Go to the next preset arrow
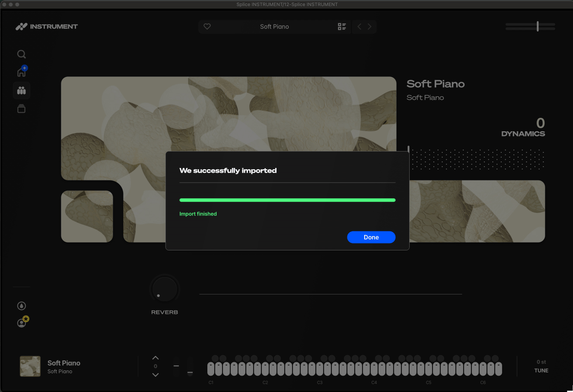Viewport: 573px width, 392px height. click(369, 26)
